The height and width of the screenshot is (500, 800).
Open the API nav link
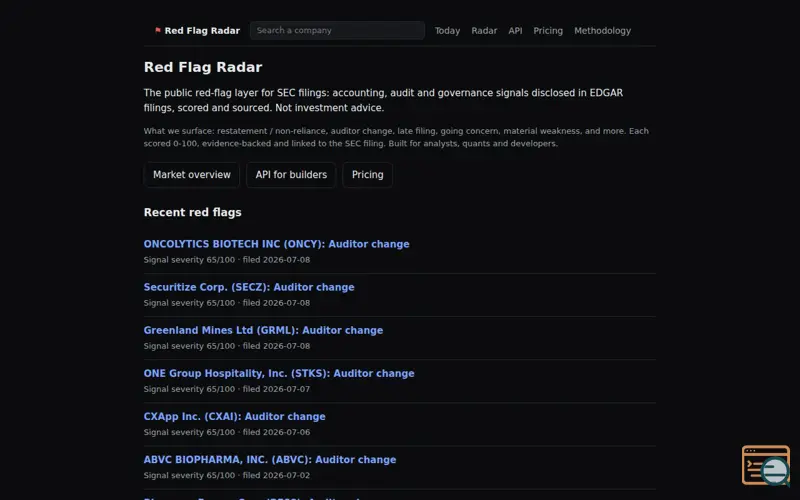click(x=515, y=31)
